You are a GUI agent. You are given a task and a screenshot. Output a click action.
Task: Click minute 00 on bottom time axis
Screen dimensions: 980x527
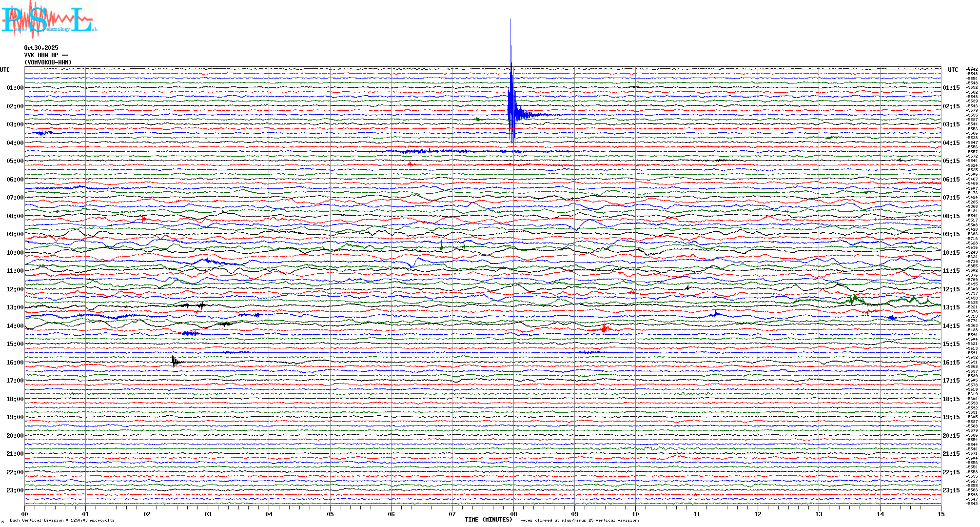(25, 514)
